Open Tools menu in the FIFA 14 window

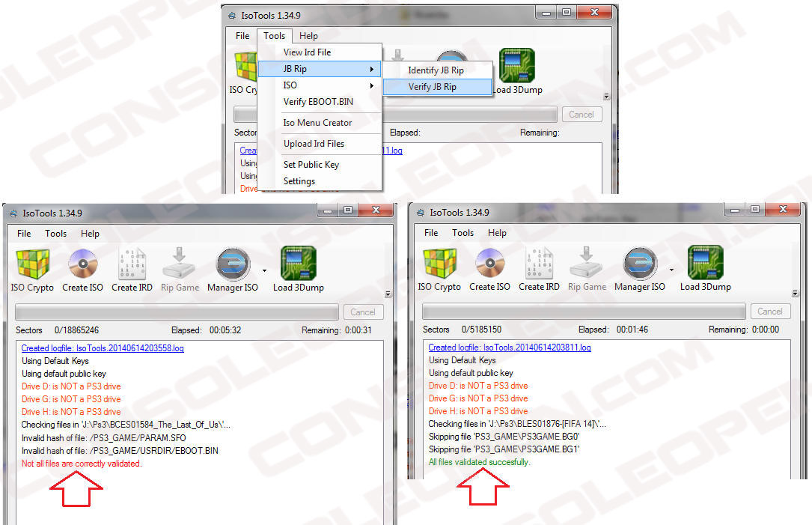click(463, 233)
